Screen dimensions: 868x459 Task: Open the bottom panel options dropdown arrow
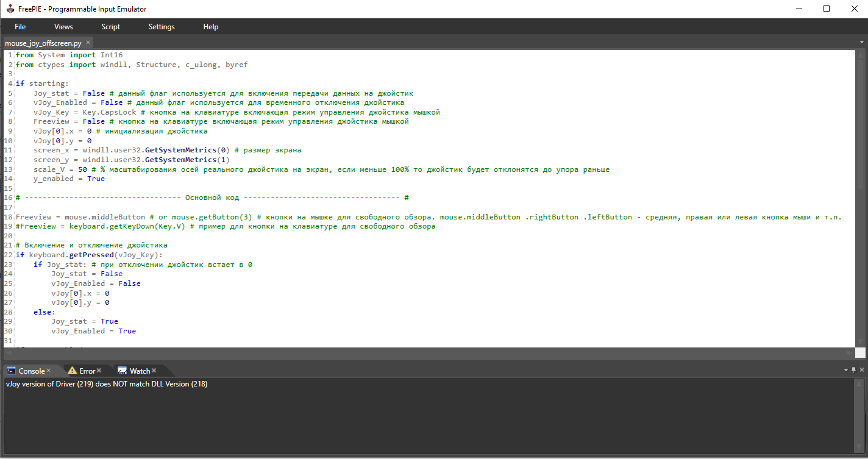point(845,370)
